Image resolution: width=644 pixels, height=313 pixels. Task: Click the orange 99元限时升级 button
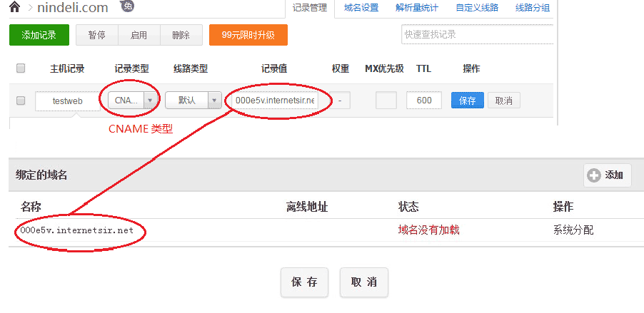point(248,34)
